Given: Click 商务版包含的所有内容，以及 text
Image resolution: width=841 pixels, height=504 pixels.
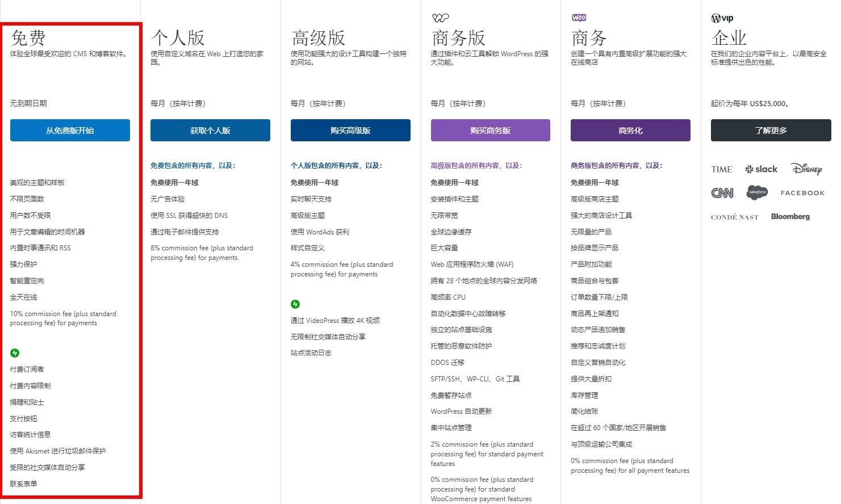Looking at the screenshot, I should (x=616, y=166).
